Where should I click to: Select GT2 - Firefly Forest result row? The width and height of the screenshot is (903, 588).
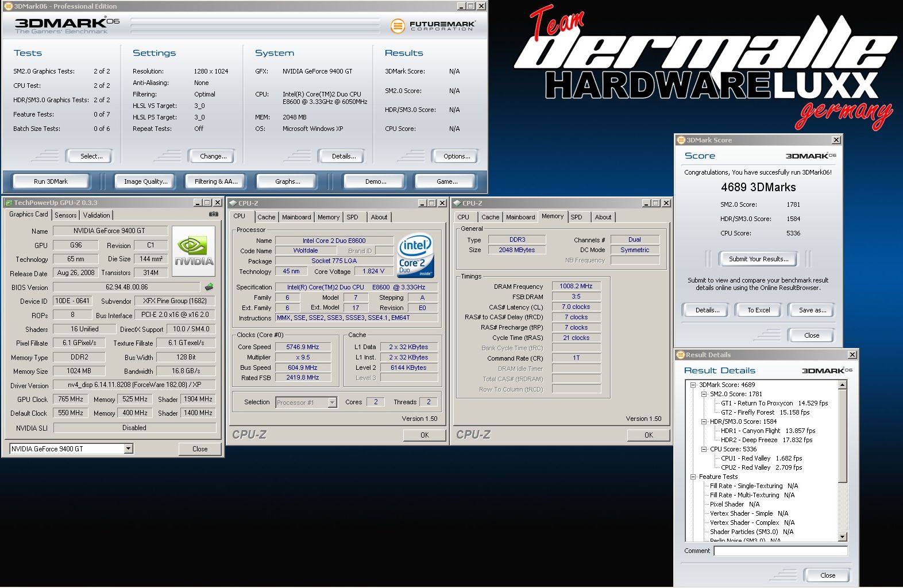click(765, 413)
